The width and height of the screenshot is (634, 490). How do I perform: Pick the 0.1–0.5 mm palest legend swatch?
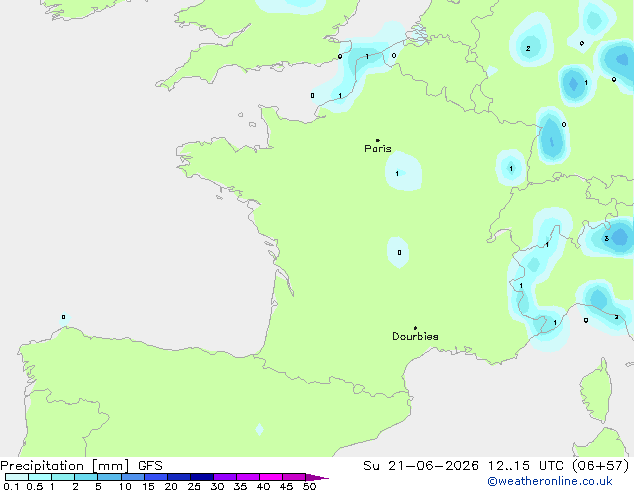17,477
